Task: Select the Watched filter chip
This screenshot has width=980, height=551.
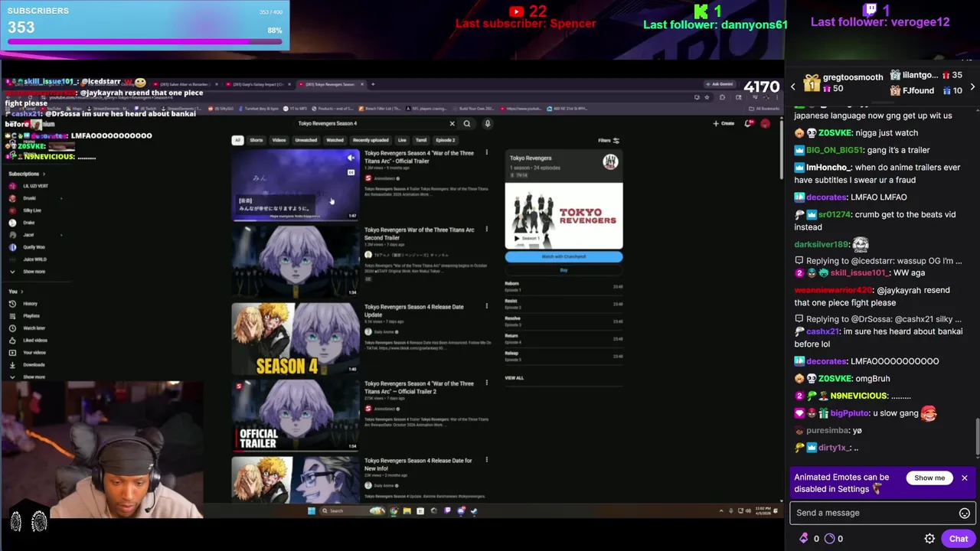Action: (x=335, y=140)
